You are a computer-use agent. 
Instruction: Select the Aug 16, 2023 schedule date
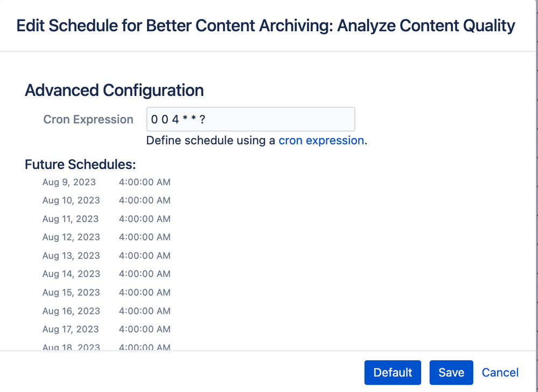(71, 311)
